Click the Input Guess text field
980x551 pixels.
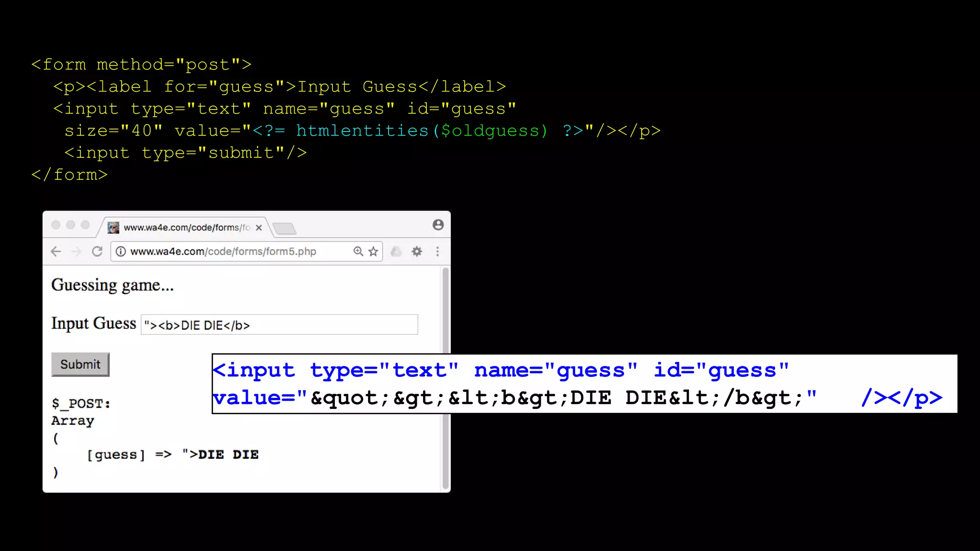point(279,325)
